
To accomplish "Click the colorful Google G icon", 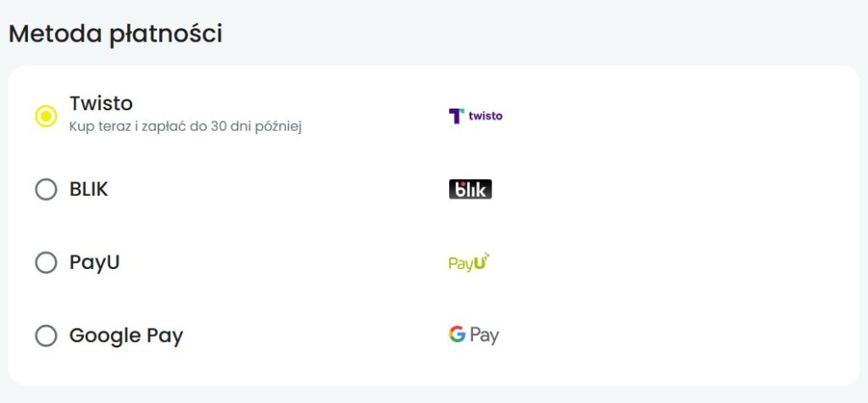I will click(x=458, y=334).
